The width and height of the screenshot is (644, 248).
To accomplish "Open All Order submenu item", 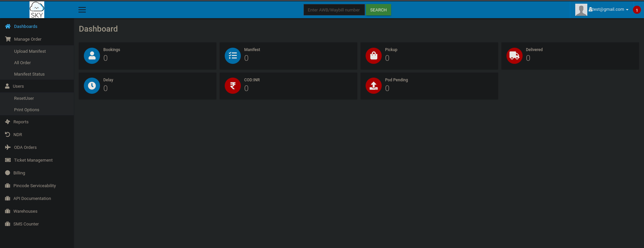I will [37, 63].
